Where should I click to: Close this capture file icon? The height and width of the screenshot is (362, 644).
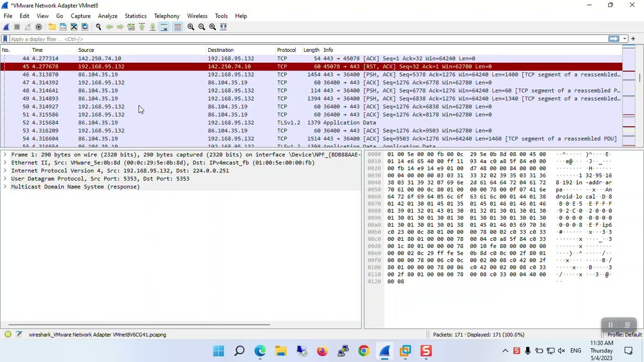pyautogui.click(x=74, y=27)
